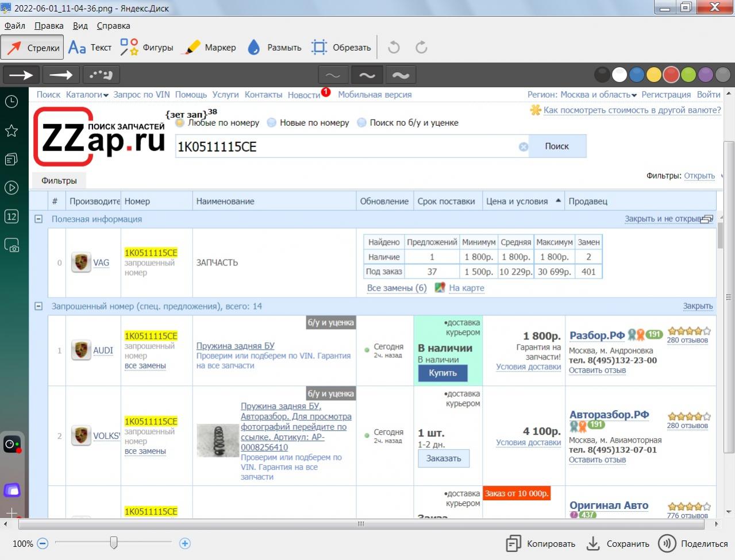This screenshot has height=560, width=735.
Task: Select the Стрелки arrow tool
Action: (x=32, y=48)
